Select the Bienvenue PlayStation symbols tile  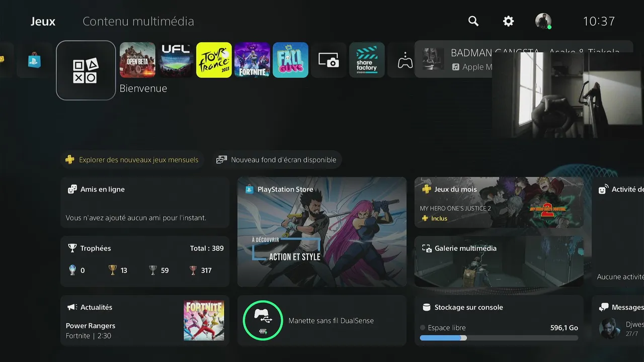pos(86,70)
